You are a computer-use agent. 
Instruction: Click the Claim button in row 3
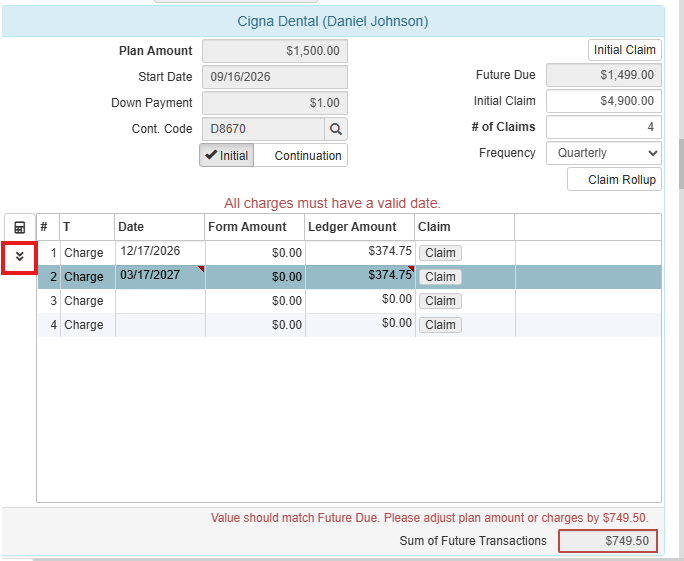[x=440, y=301]
